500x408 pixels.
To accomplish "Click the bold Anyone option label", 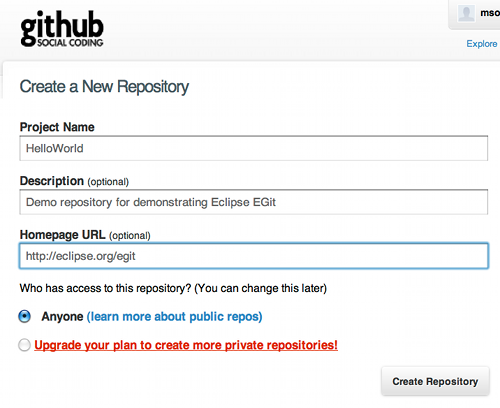I will 62,316.
